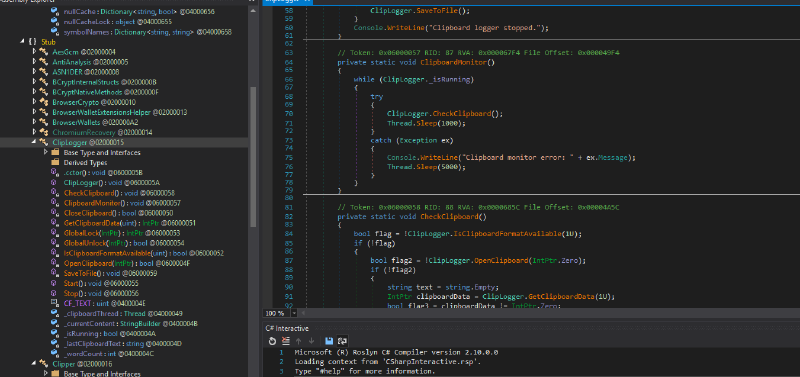Screen dimensions: 800x377
Task: Click the BrowserCrypto class icon
Action: [44, 102]
